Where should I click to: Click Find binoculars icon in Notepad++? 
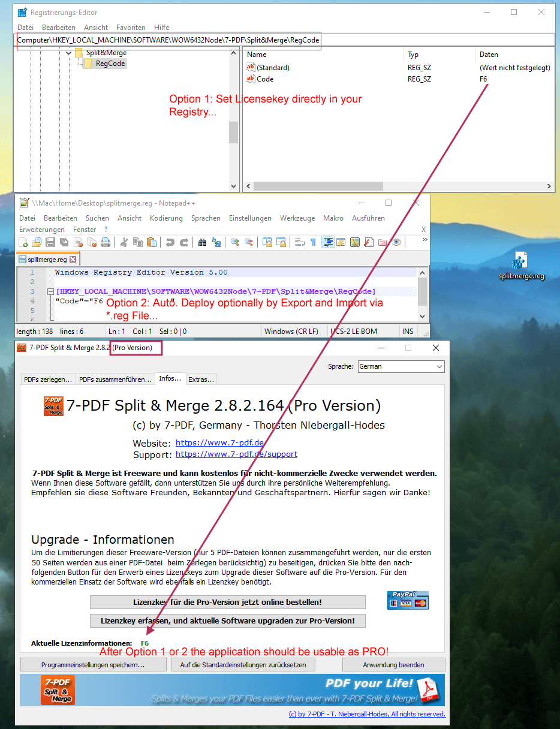click(203, 242)
